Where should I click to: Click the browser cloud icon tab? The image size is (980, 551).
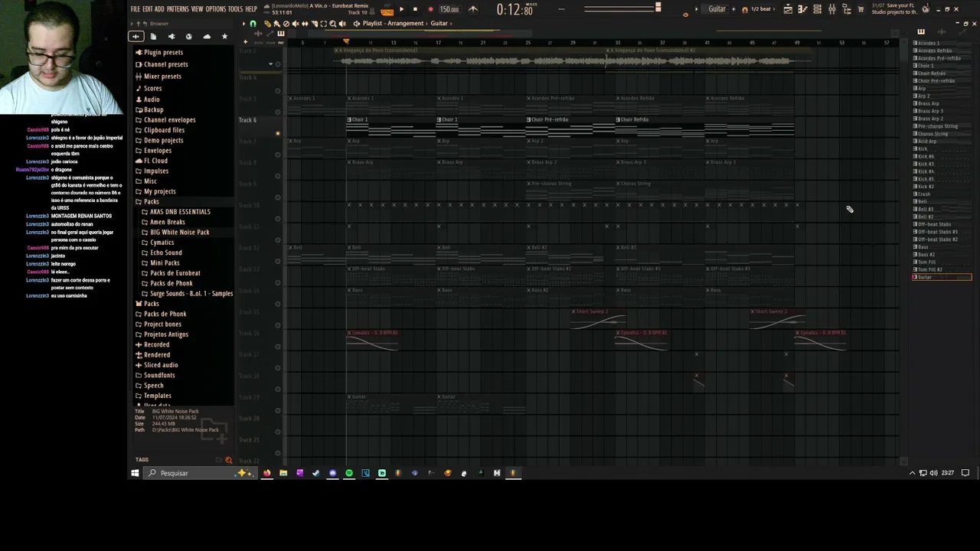207,37
